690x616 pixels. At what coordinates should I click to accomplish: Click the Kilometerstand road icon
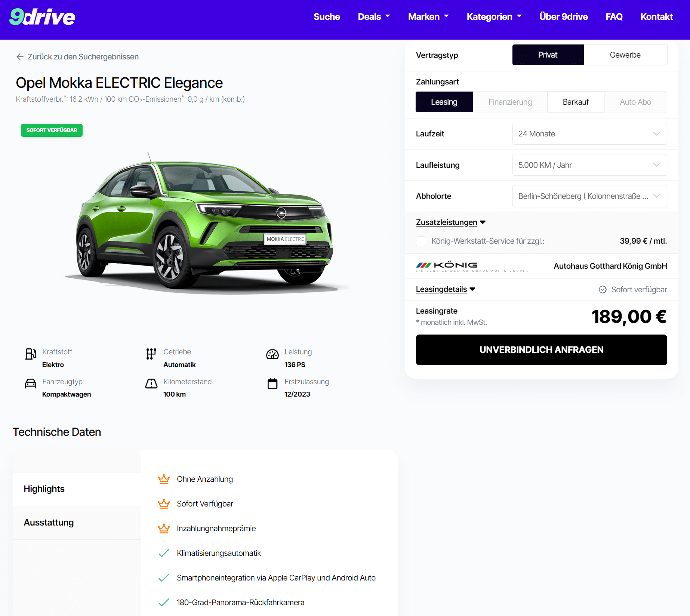151,384
